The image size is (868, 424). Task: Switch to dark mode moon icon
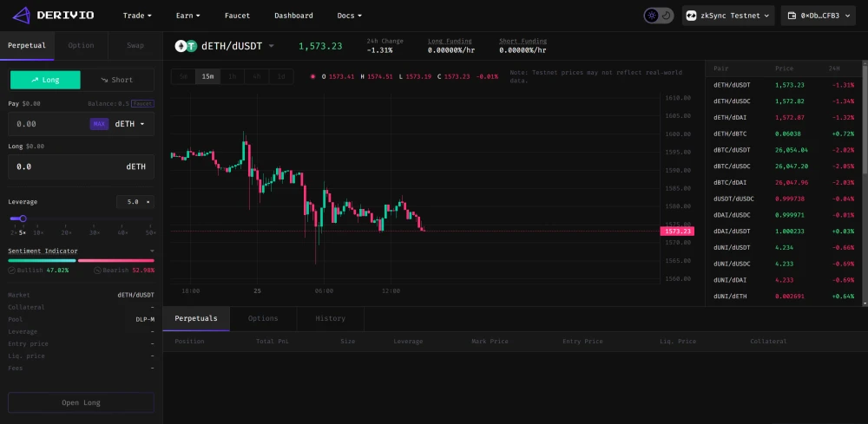pos(666,16)
